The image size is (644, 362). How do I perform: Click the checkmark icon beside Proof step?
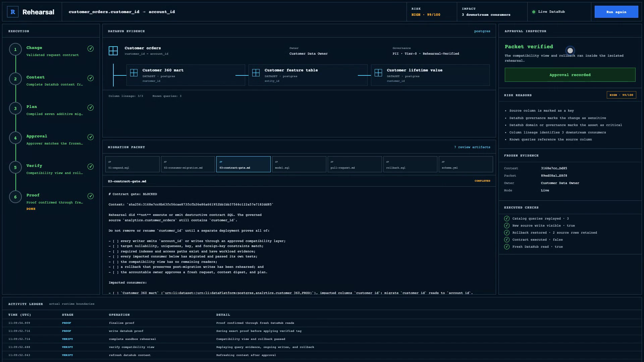point(91,196)
